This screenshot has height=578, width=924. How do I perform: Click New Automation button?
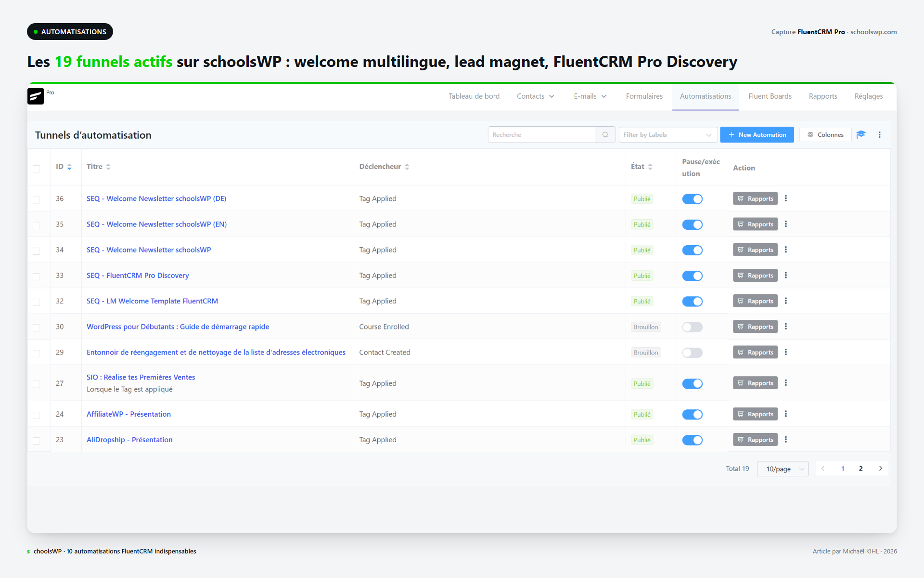757,135
